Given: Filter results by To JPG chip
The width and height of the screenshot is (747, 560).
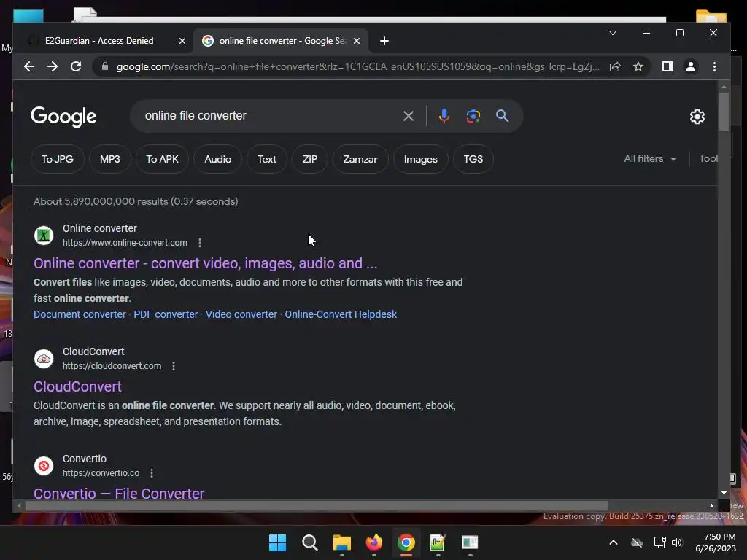Looking at the screenshot, I should [x=57, y=159].
